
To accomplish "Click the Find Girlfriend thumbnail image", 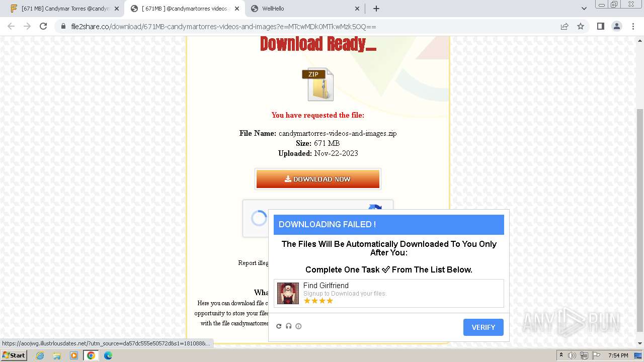I will tap(288, 293).
